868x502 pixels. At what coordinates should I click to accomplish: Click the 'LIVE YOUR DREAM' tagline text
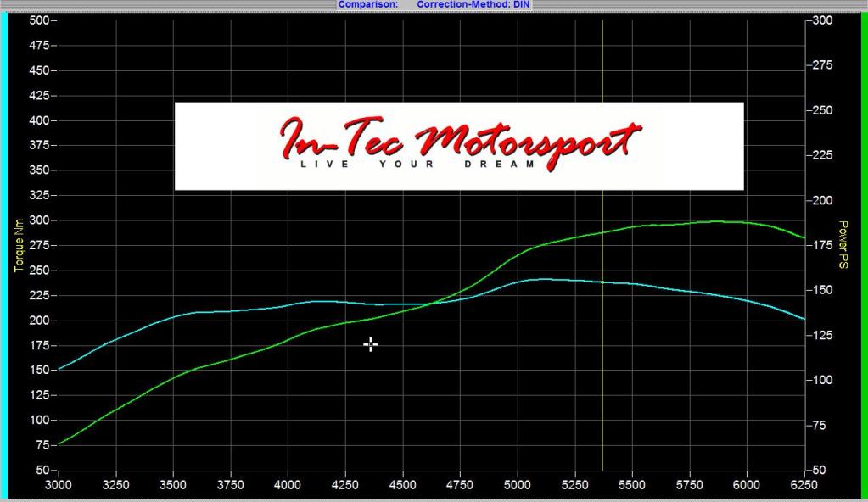coord(418,164)
